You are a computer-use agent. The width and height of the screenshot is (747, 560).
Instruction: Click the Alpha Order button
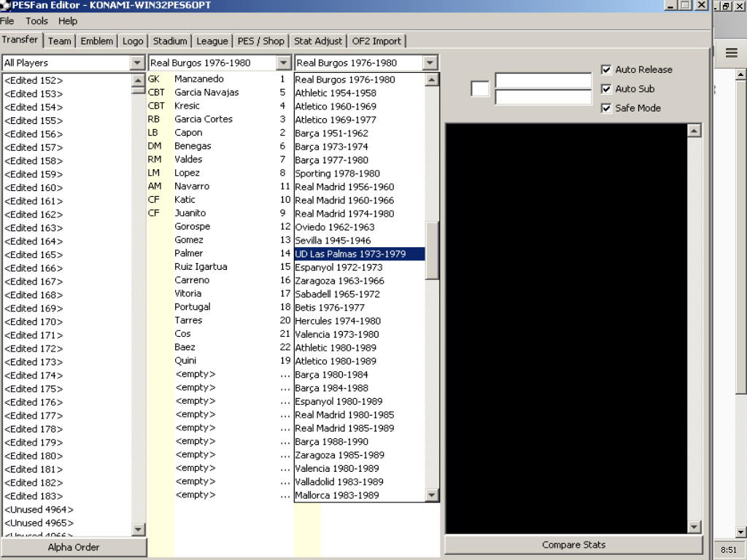pos(74,547)
